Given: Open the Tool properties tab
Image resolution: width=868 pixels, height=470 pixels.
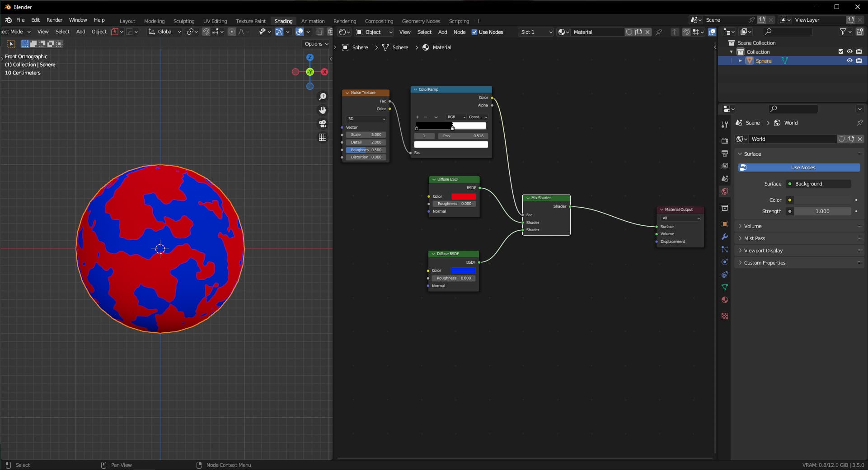Looking at the screenshot, I should 725,124.
